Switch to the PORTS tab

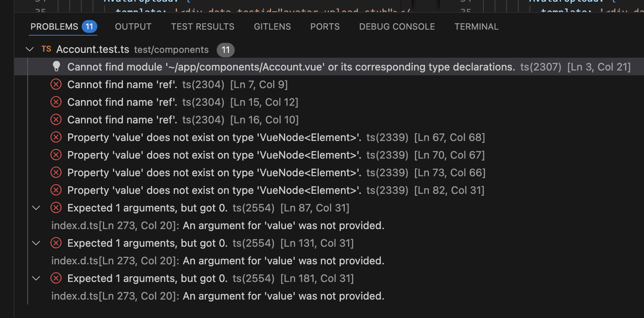325,26
